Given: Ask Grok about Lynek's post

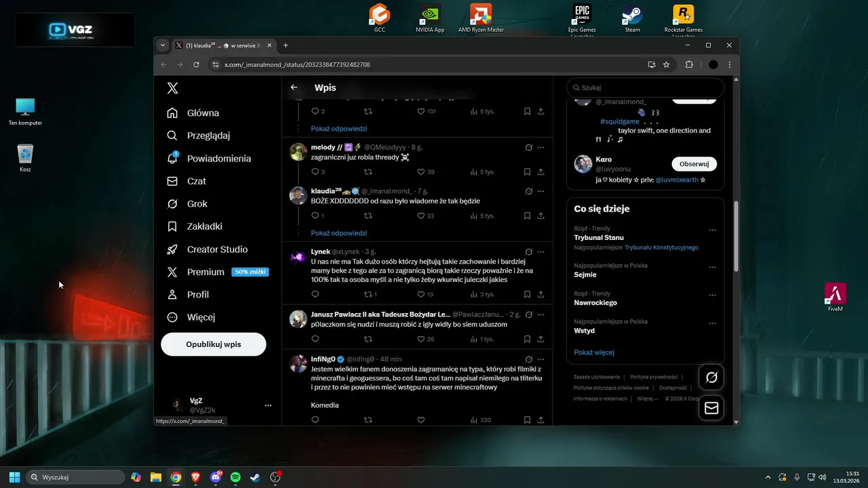Looking at the screenshot, I should tap(529, 251).
